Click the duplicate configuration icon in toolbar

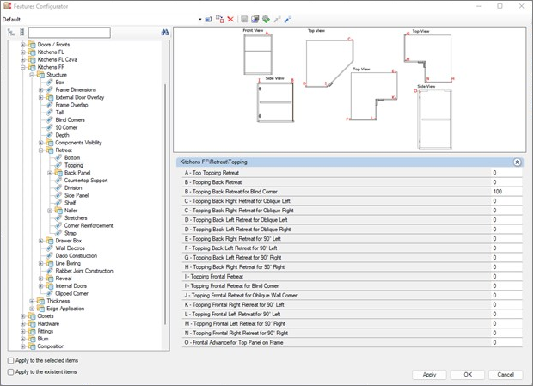220,18
